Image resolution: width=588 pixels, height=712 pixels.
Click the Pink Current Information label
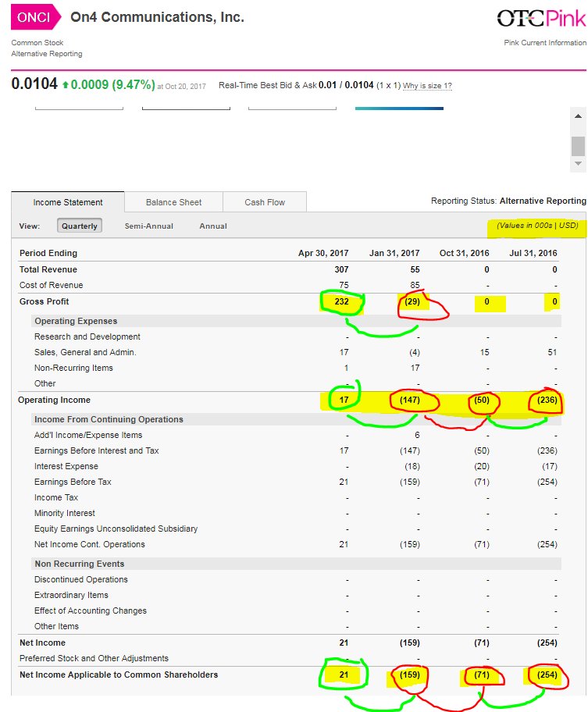[545, 43]
